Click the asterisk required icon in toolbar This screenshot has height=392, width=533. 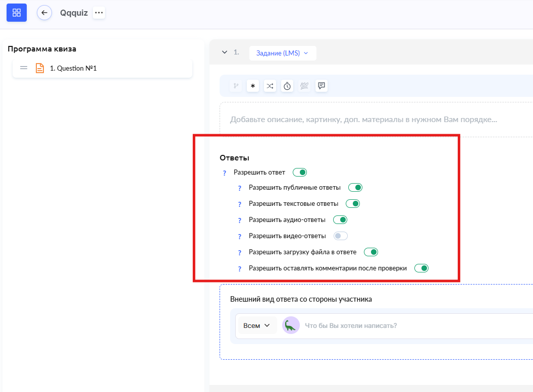click(253, 86)
